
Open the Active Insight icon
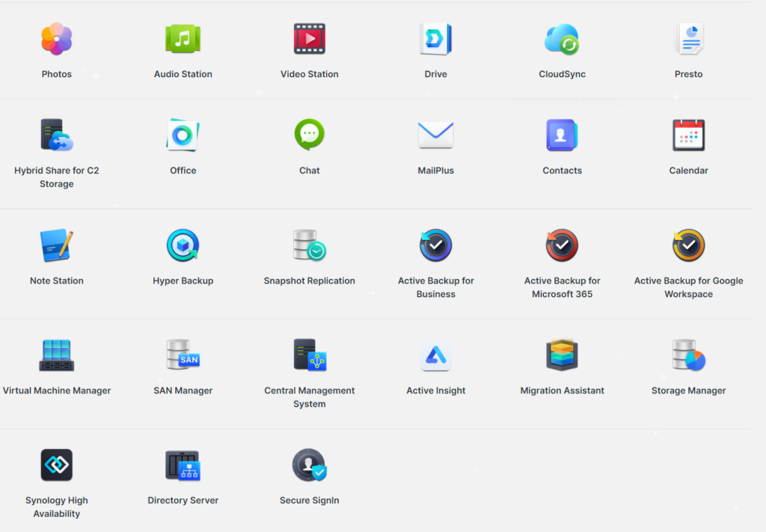(x=436, y=355)
